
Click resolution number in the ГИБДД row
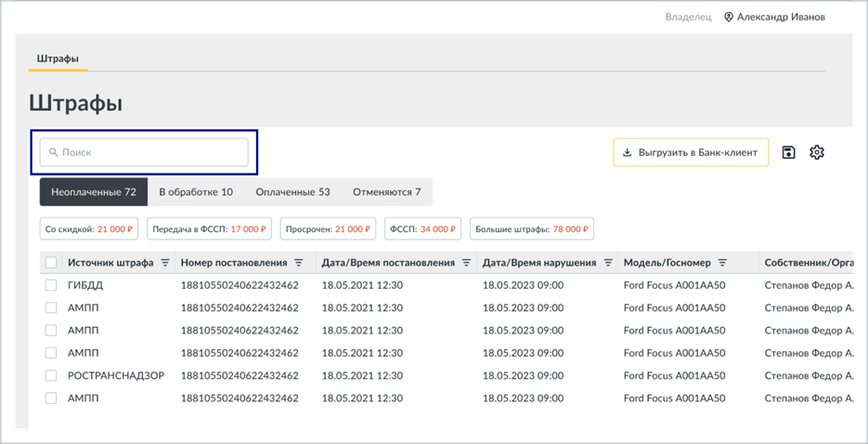click(240, 286)
